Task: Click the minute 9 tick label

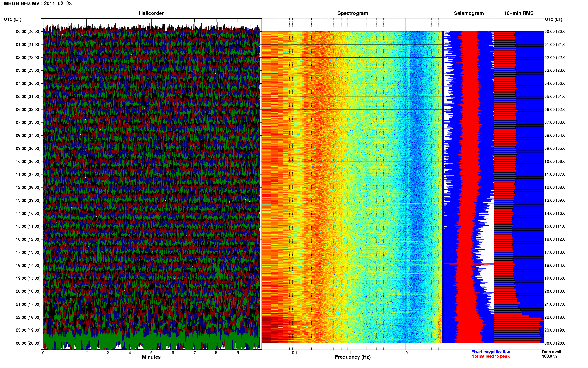Action: 238,353
